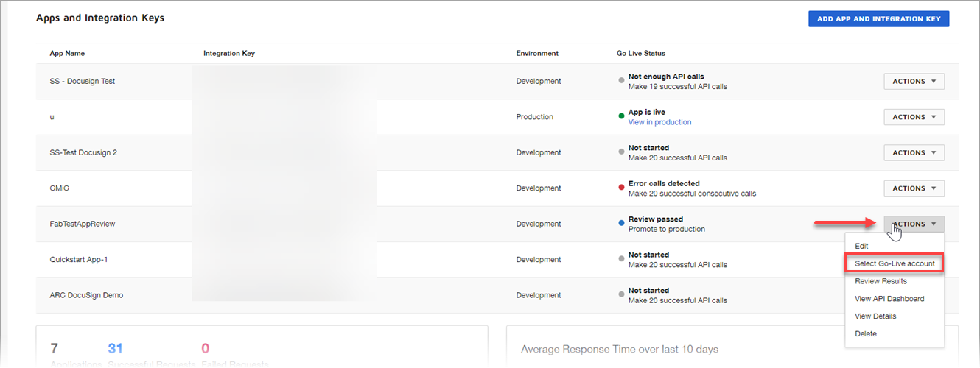Choose Delete from the actions menu
Viewport: 980px width, 368px height.
click(866, 334)
